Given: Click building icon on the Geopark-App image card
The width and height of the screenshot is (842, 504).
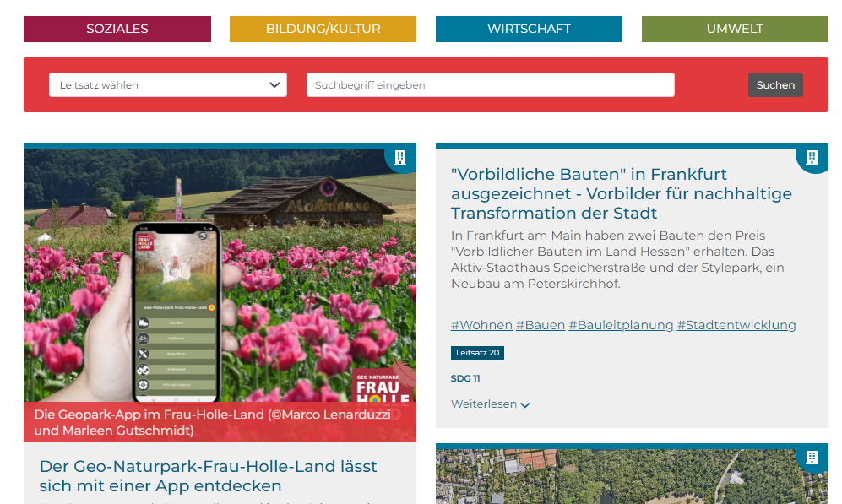Looking at the screenshot, I should [400, 158].
